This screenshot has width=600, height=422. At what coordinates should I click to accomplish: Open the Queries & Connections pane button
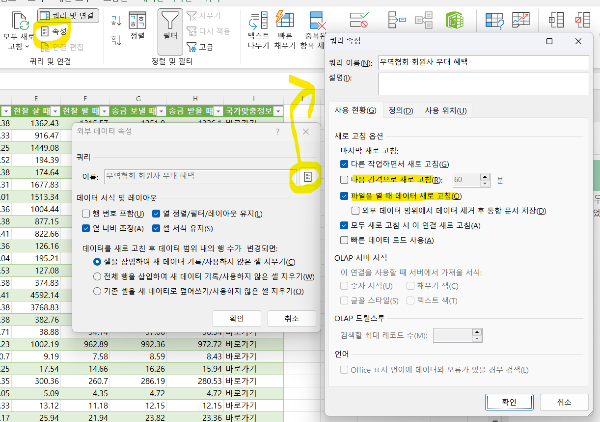click(68, 16)
